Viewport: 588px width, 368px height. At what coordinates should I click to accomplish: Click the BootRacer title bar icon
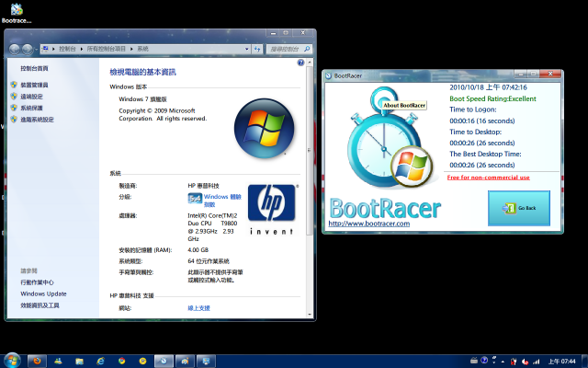(x=329, y=75)
